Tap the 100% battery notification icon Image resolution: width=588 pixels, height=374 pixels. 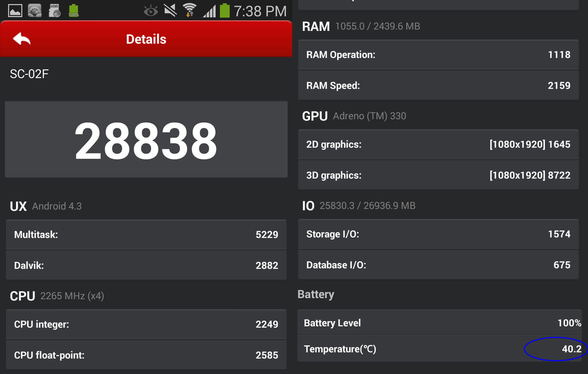coord(73,10)
